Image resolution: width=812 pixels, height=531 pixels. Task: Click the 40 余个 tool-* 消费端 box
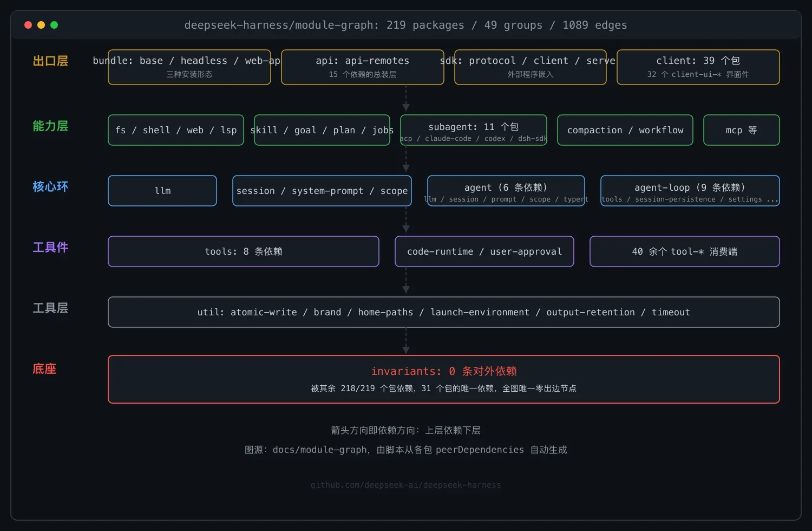685,251
